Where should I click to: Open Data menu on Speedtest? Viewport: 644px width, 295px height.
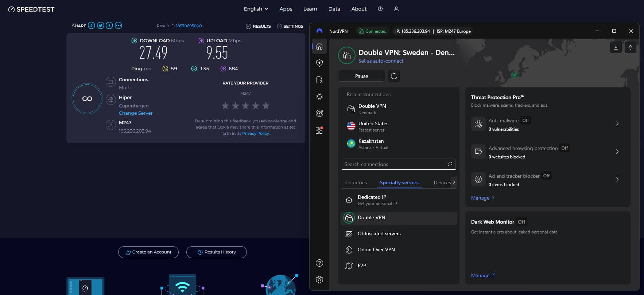(x=334, y=9)
